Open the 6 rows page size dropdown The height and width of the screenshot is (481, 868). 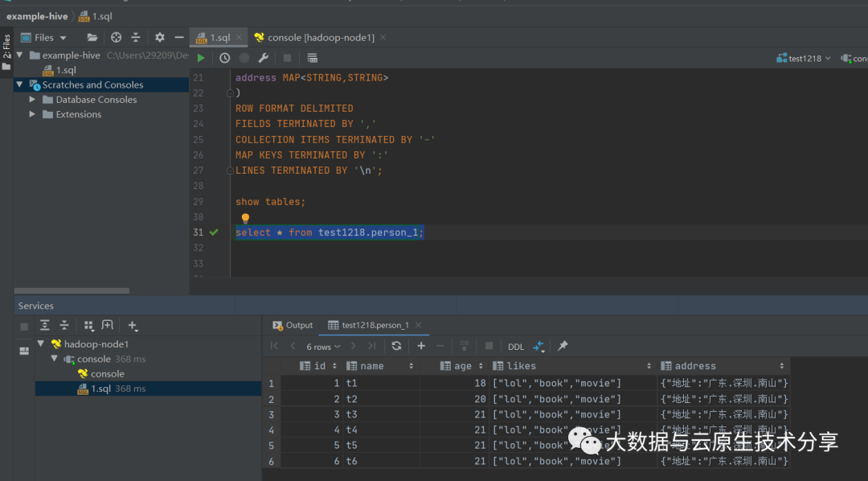click(323, 347)
